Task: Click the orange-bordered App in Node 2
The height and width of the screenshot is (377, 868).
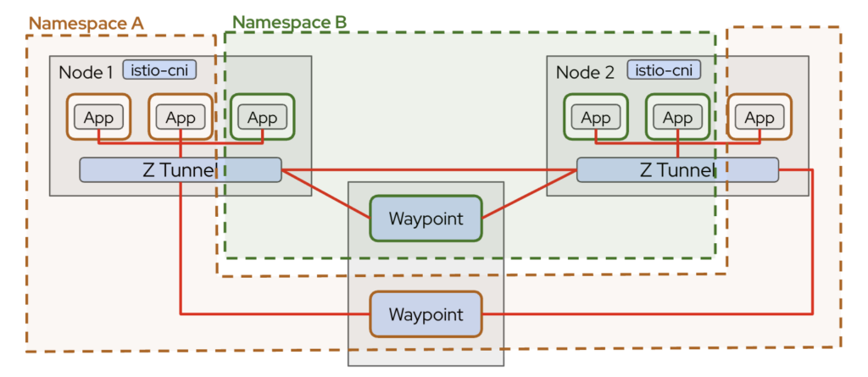Action: [759, 117]
